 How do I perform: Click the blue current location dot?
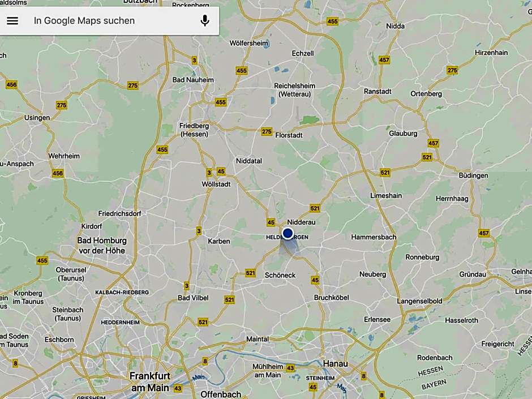click(288, 233)
